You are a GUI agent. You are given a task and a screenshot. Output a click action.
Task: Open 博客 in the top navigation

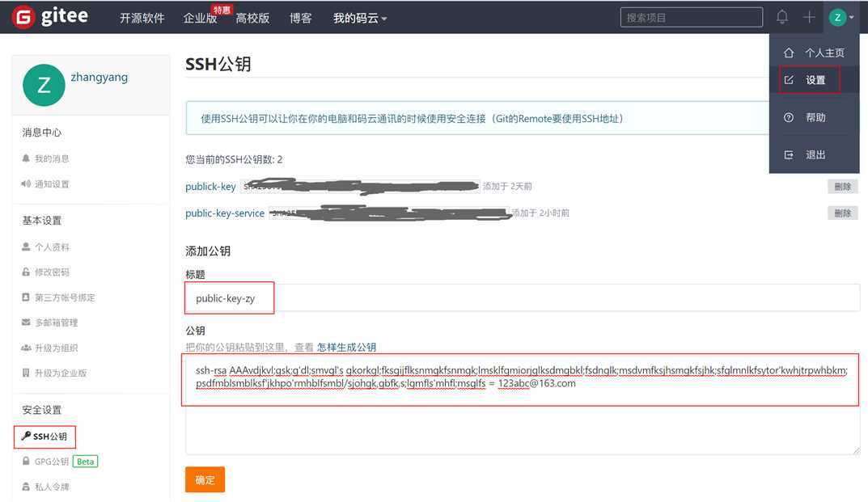301,19
